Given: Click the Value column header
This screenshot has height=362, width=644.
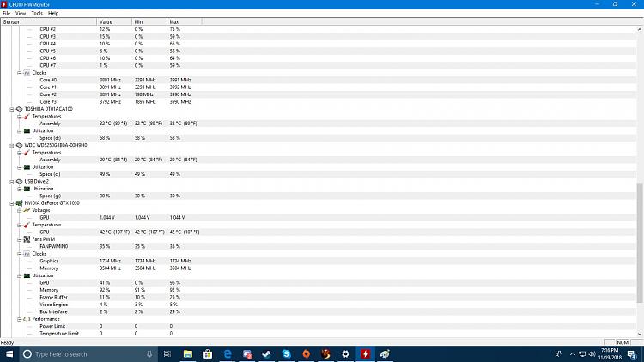Looking at the screenshot, I should (x=114, y=21).
